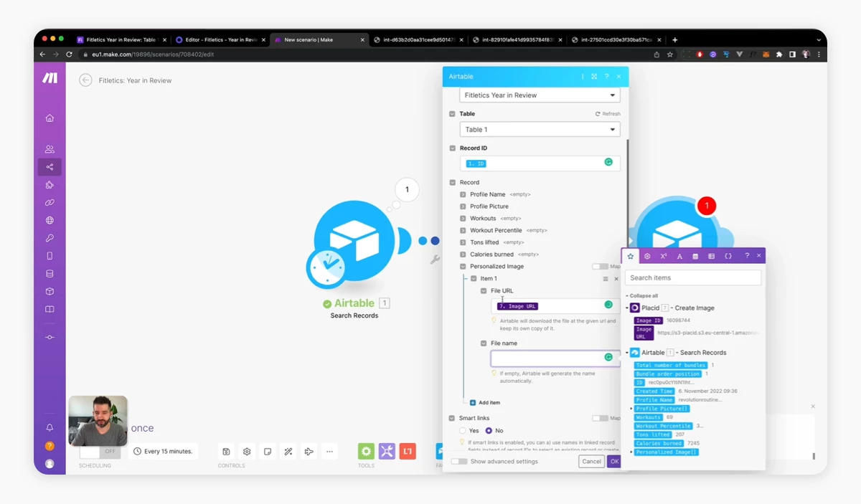Click the OK button
This screenshot has width=861, height=504.
(x=613, y=462)
